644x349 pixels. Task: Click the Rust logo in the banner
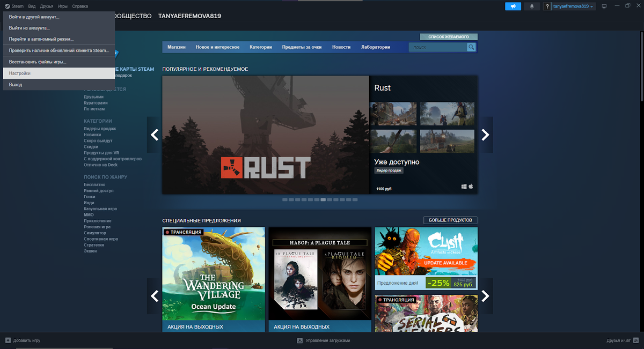click(x=266, y=168)
